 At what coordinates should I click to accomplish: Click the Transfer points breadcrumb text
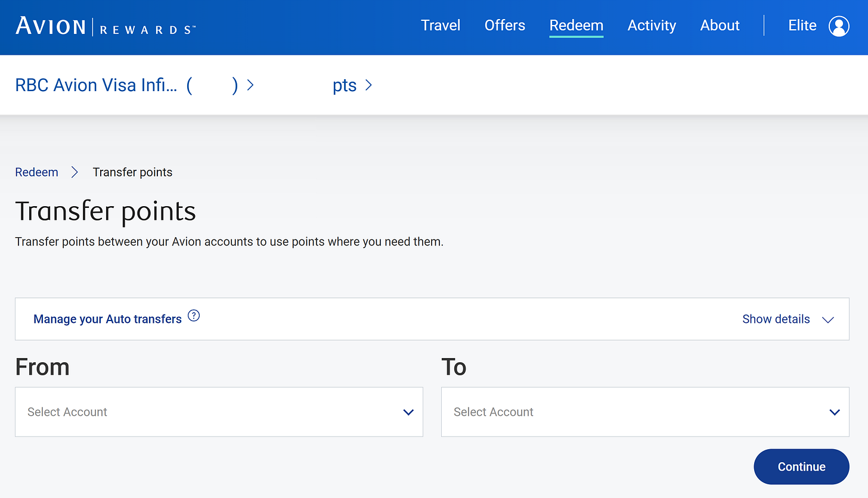tap(132, 172)
